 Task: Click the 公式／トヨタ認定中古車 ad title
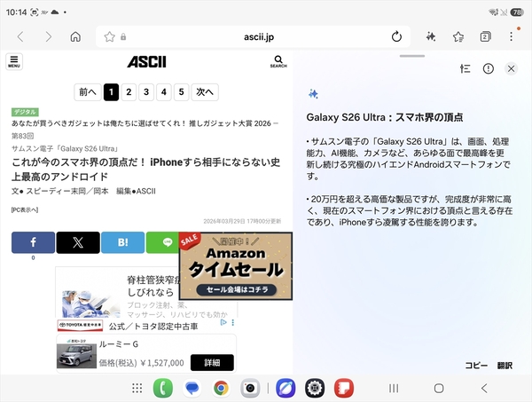[153, 327]
